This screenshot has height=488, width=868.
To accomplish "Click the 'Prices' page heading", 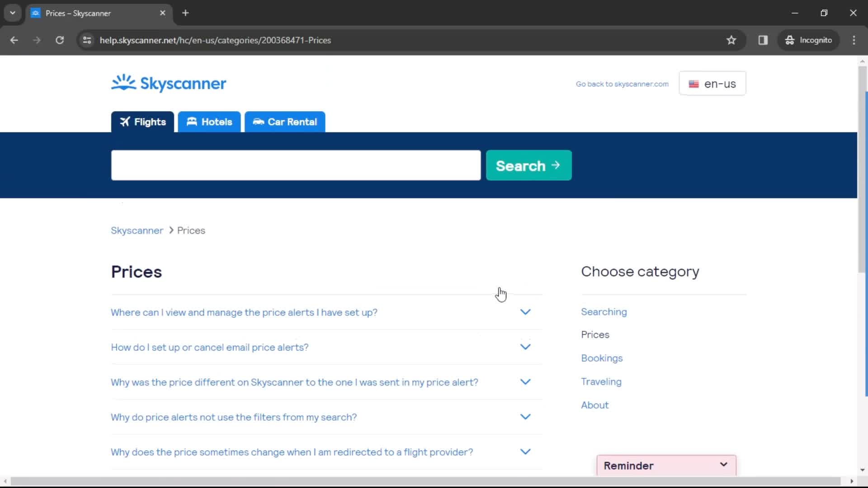I will coord(137,272).
